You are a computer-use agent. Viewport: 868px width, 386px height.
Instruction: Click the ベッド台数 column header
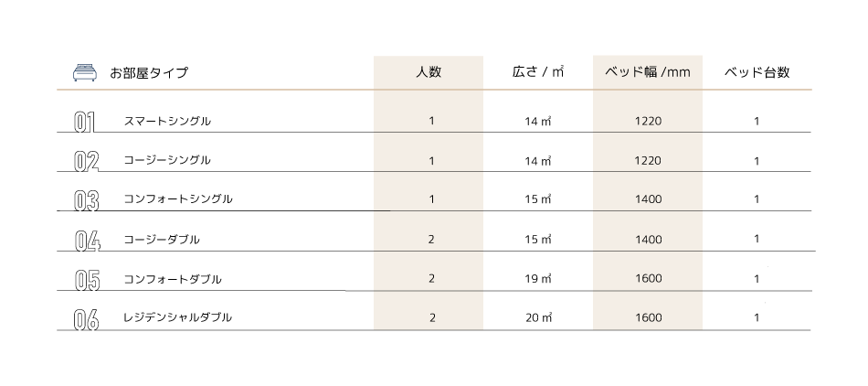(757, 72)
